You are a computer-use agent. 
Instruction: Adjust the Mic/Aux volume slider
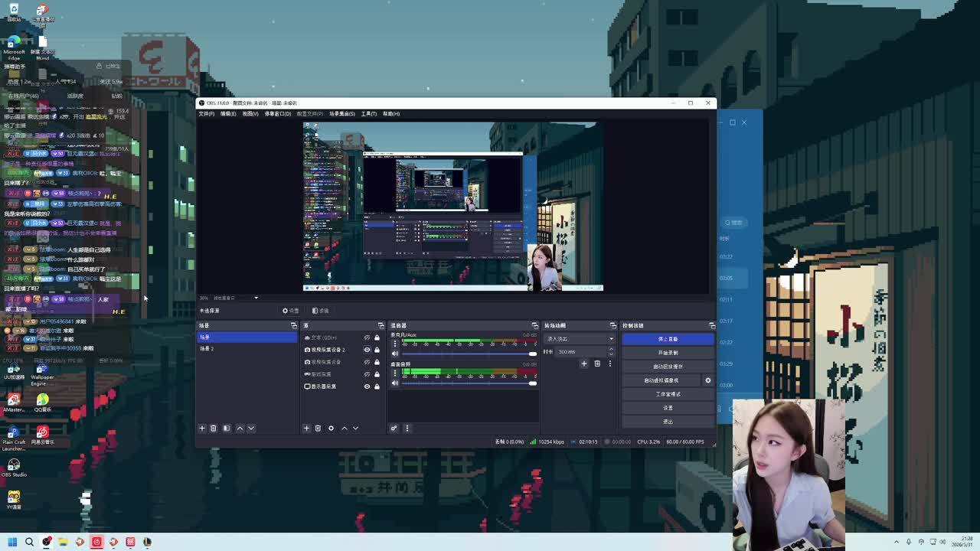coord(469,354)
